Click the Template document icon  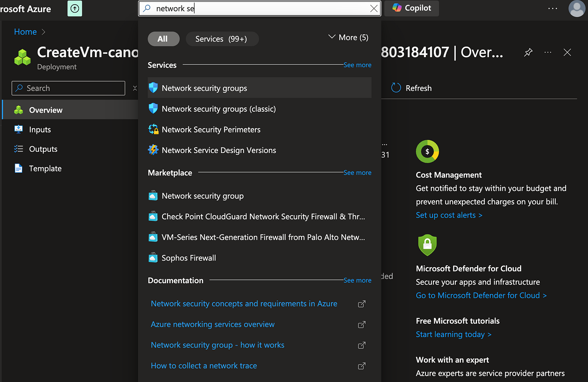pos(18,169)
